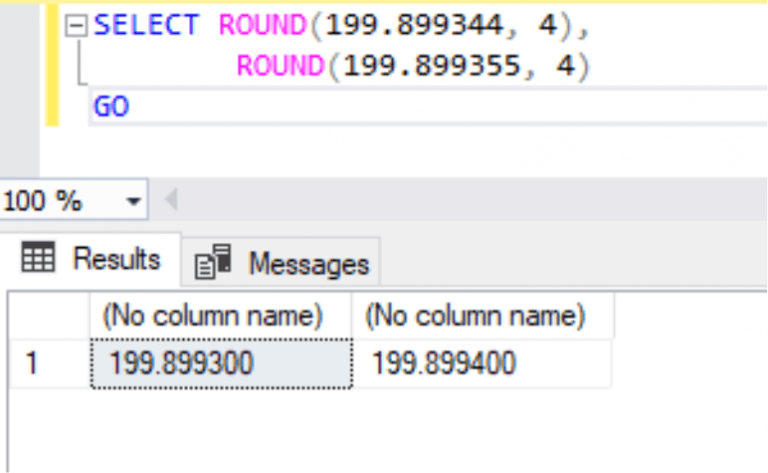The width and height of the screenshot is (768, 473).
Task: Select the second (No column name) header
Action: point(482,315)
